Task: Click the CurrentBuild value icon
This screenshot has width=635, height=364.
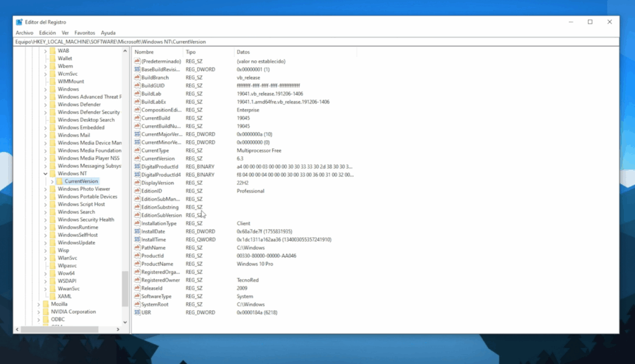Action: (137, 118)
